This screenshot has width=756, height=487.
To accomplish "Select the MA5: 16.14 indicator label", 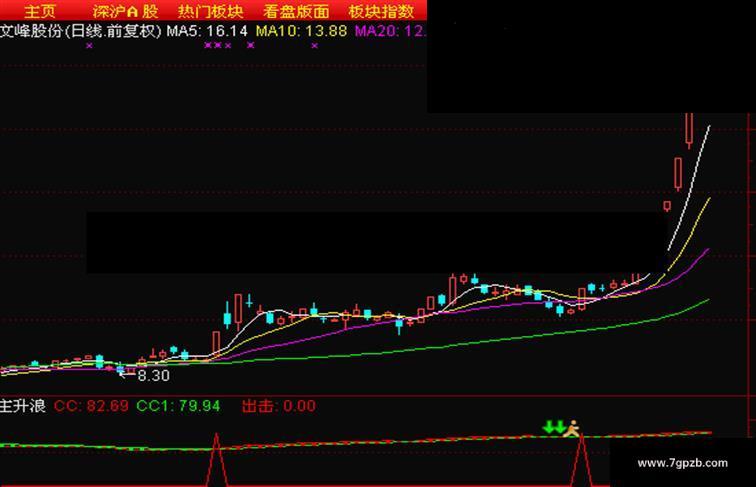I will 207,31.
